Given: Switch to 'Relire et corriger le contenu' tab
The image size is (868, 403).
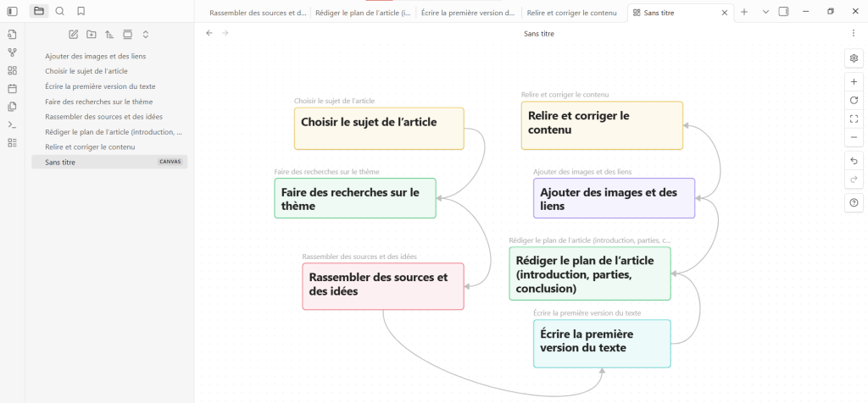Looking at the screenshot, I should (572, 13).
